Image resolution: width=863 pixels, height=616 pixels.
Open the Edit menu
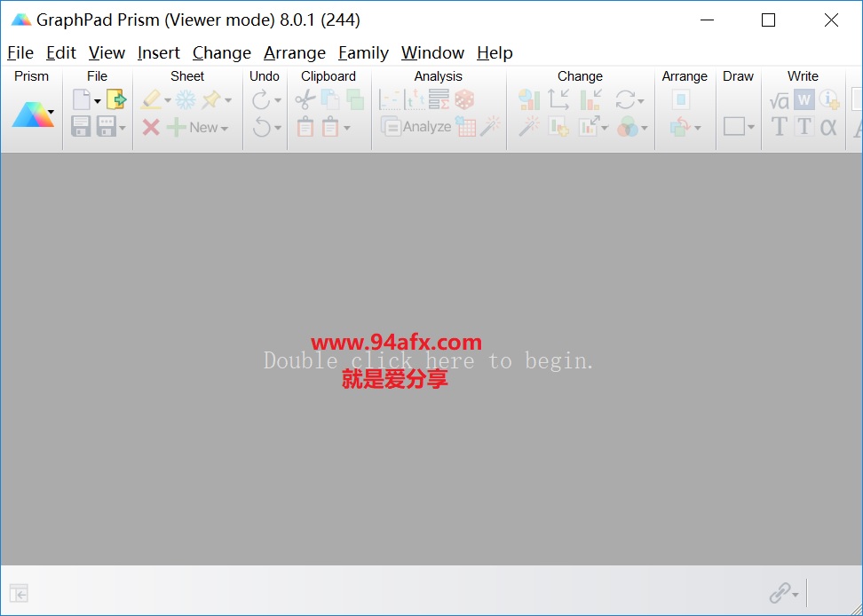(x=60, y=52)
